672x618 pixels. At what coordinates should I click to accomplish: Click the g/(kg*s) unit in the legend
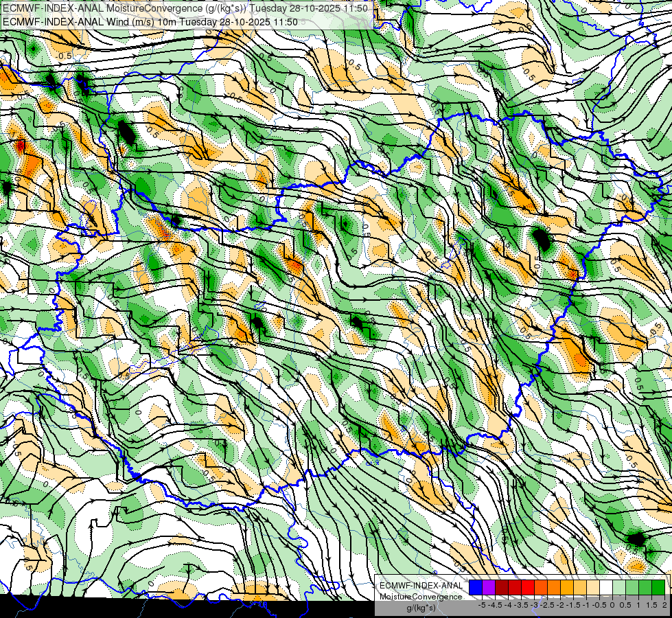[421, 608]
